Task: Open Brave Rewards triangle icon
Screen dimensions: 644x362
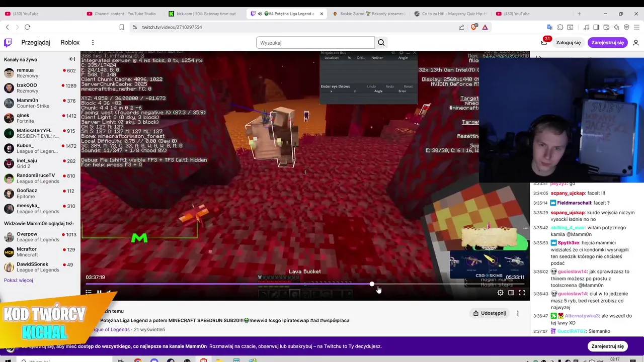Action: pos(485,27)
